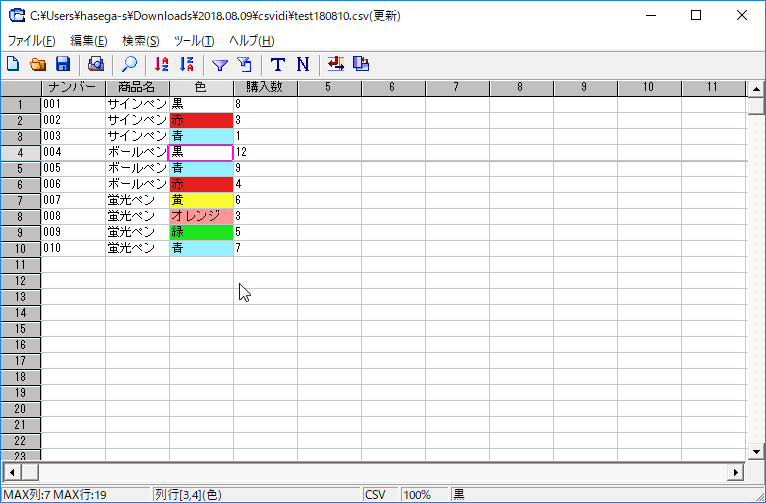This screenshot has width=766, height=503.
Task: Open the 編集 menu
Action: (88, 41)
